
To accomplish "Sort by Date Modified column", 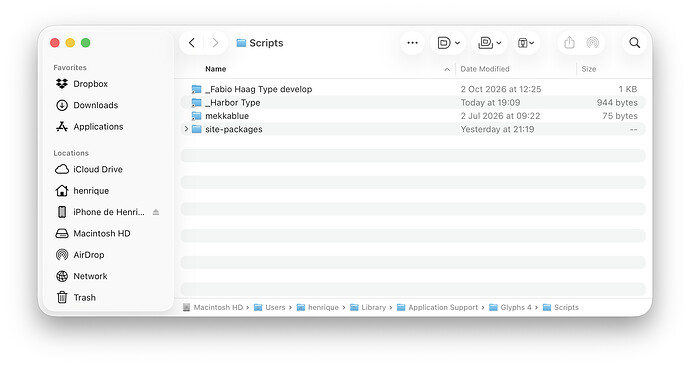I will click(485, 69).
